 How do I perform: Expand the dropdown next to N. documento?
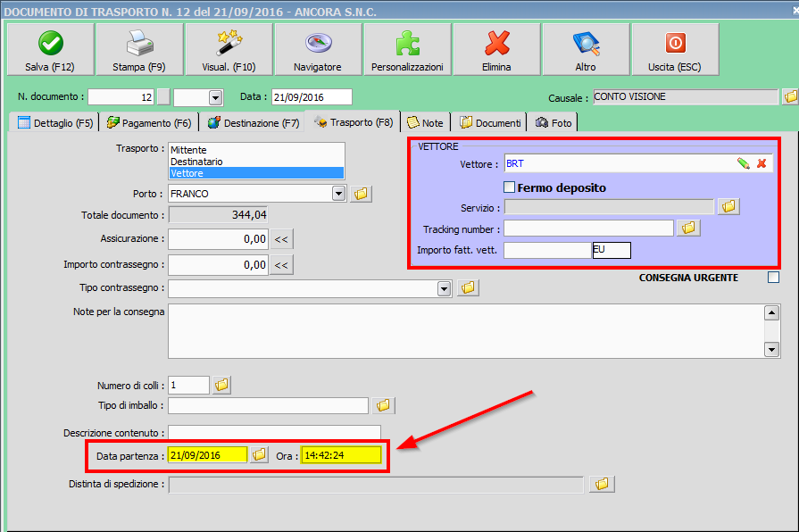215,97
